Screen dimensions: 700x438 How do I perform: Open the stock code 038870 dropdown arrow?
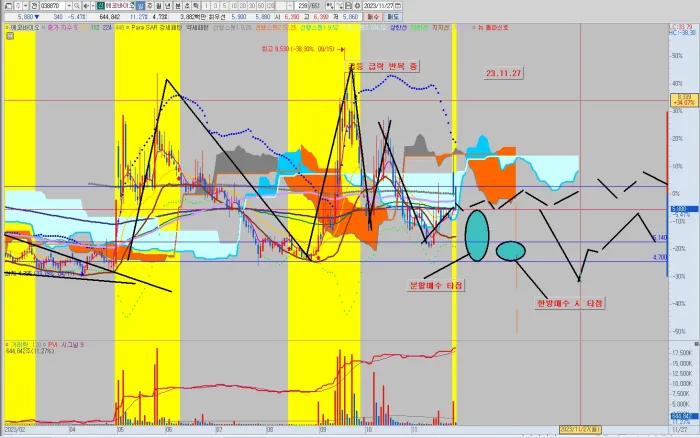pyautogui.click(x=69, y=6)
